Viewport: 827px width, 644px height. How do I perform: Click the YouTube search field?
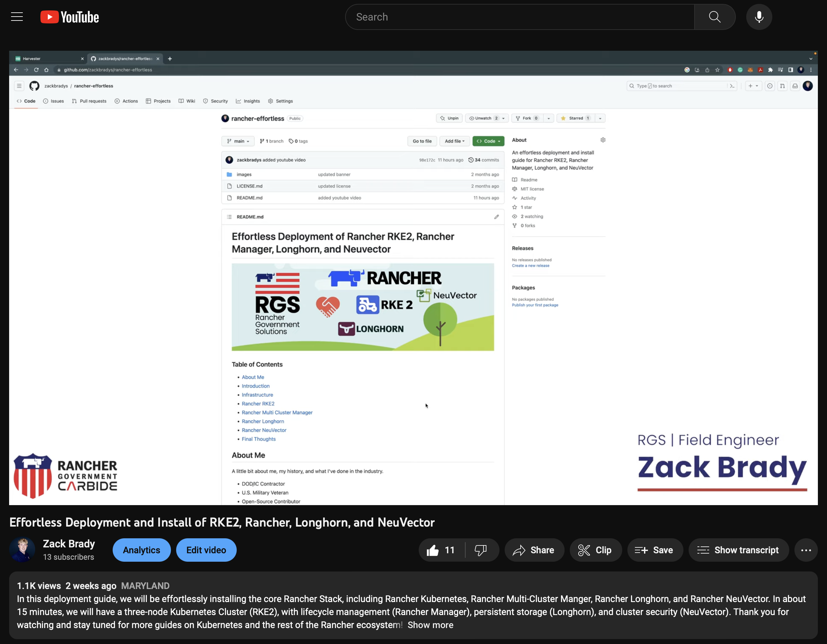pos(519,17)
